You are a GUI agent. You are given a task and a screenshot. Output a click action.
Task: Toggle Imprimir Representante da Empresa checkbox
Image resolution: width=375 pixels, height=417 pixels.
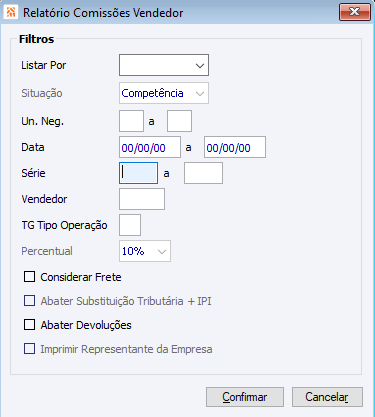[x=29, y=349]
